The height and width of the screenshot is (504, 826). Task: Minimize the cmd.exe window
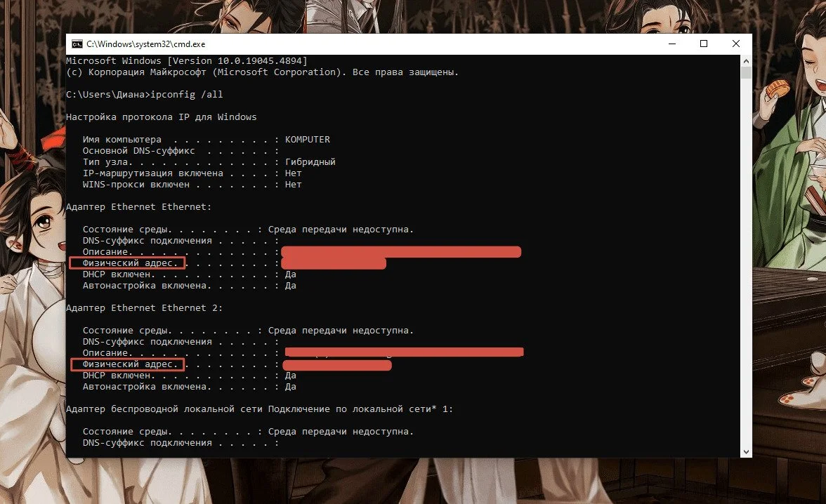coord(671,44)
